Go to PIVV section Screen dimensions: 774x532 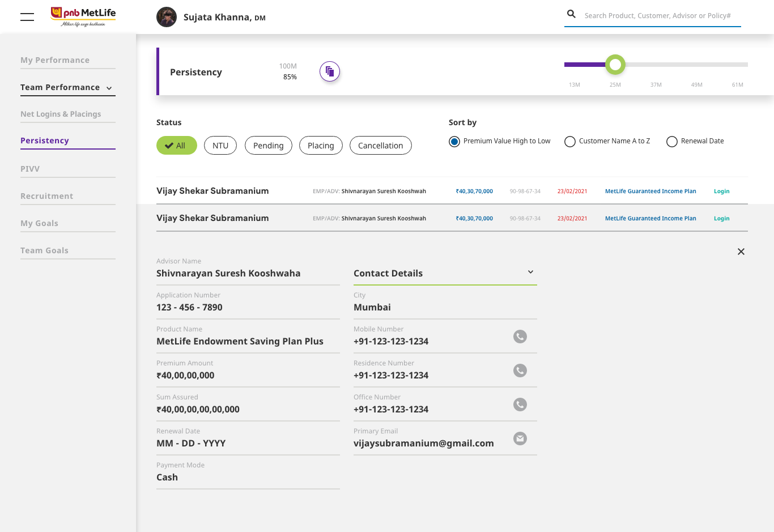click(x=30, y=169)
